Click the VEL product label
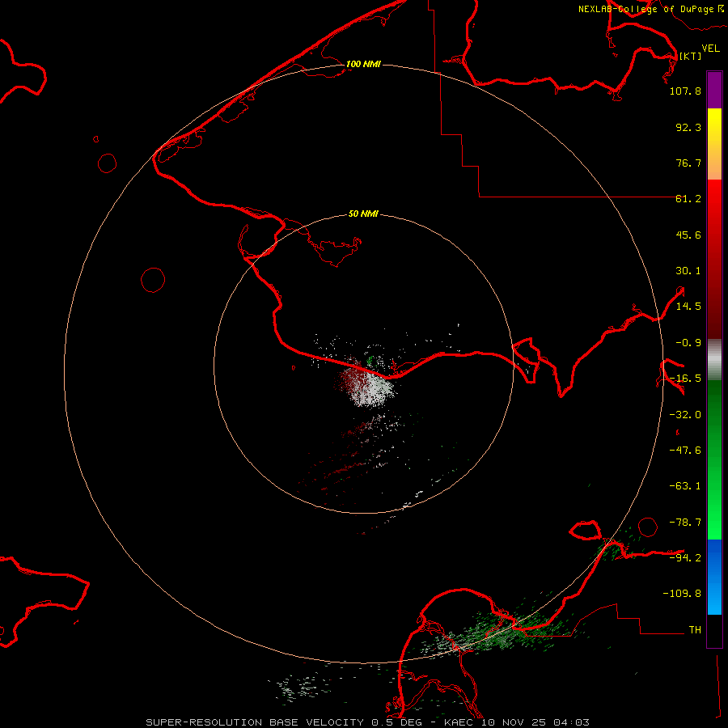 [710, 49]
